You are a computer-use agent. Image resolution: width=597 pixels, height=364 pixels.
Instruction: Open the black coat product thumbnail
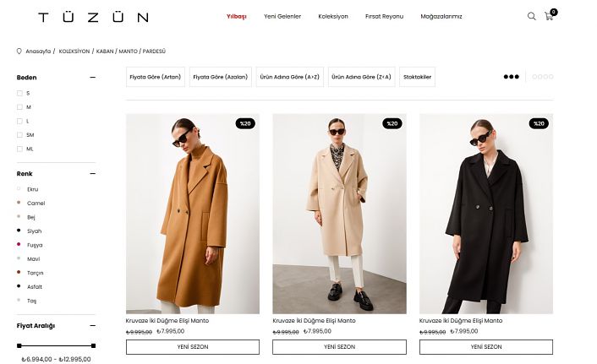pyautogui.click(x=486, y=214)
